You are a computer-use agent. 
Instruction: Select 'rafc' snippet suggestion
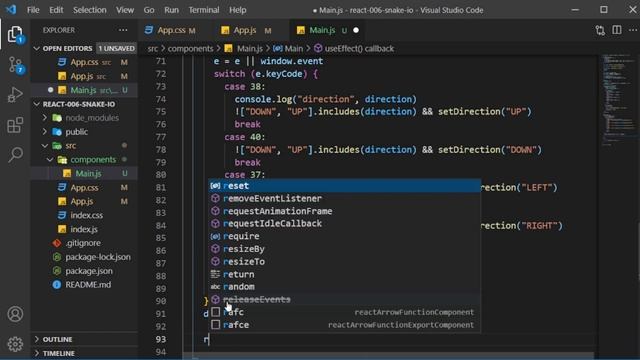[x=344, y=312]
